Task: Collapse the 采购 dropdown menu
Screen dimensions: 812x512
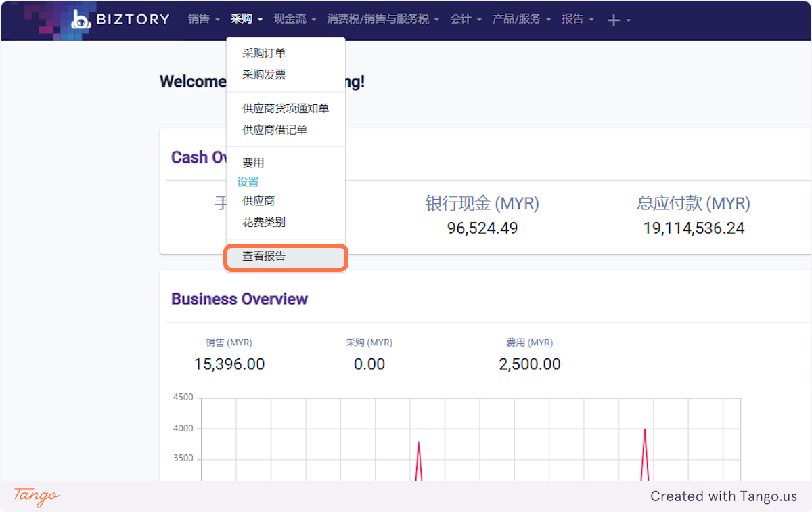Action: click(246, 19)
